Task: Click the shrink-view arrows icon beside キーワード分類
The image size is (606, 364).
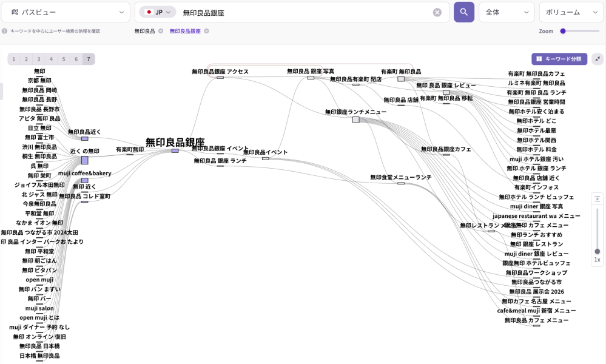Action: (598, 59)
